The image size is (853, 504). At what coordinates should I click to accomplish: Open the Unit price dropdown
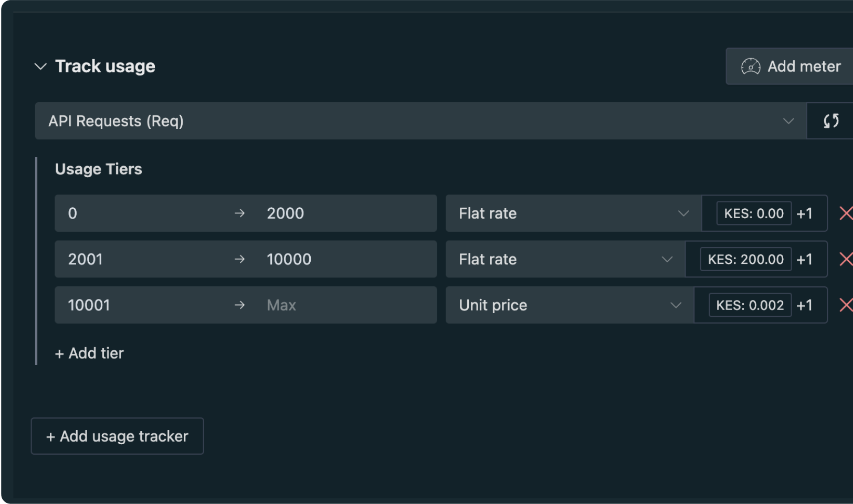tap(570, 305)
